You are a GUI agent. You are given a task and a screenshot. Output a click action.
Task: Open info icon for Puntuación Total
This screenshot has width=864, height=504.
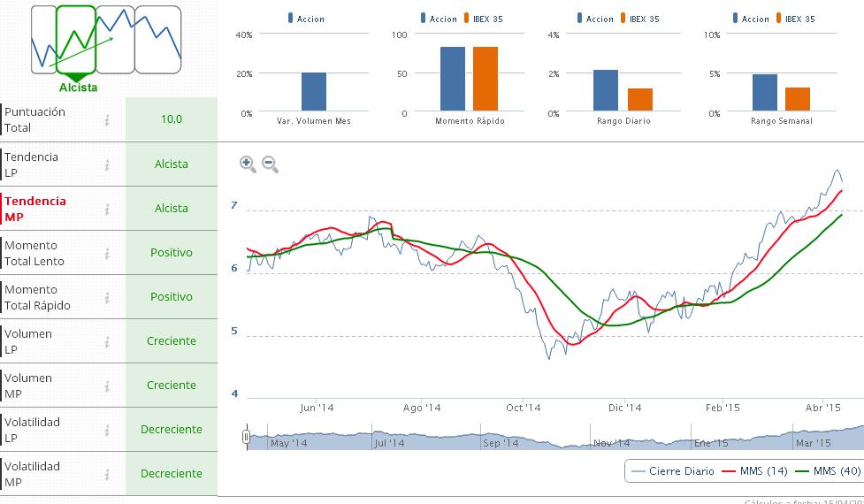[x=107, y=120]
